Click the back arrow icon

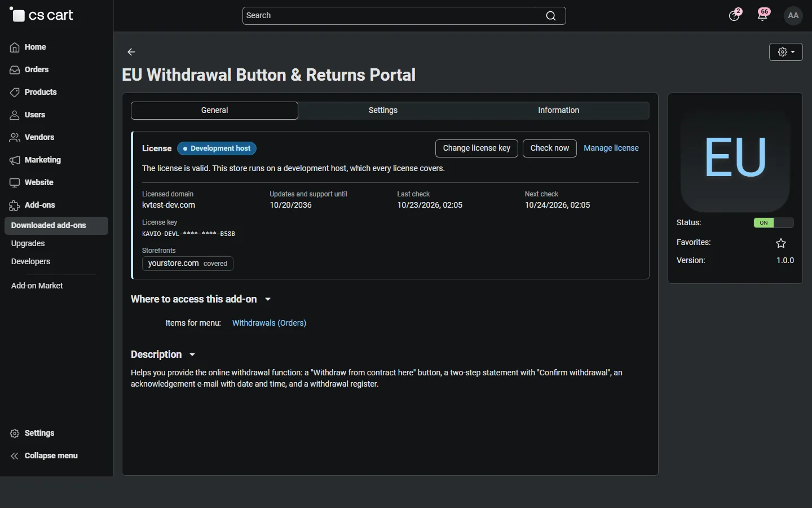pyautogui.click(x=131, y=52)
